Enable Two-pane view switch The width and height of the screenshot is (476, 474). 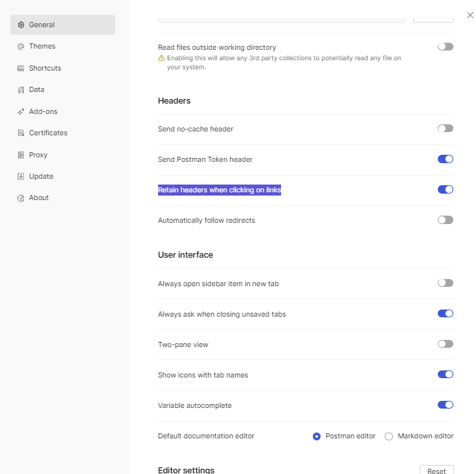(446, 344)
